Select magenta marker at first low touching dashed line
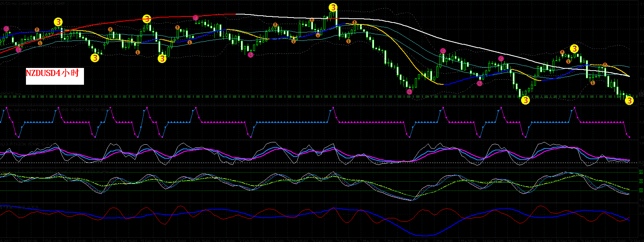The height and width of the screenshot is (242, 644). 410,92
